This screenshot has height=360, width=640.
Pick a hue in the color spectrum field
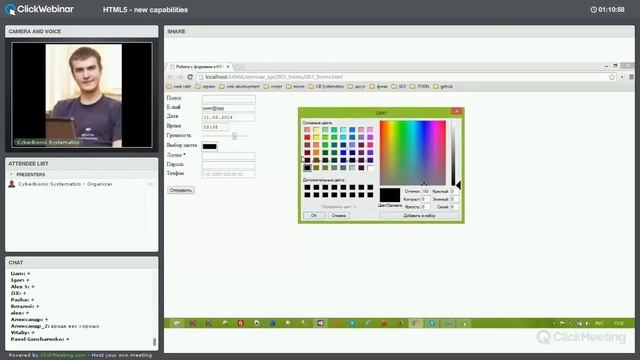coord(413,153)
